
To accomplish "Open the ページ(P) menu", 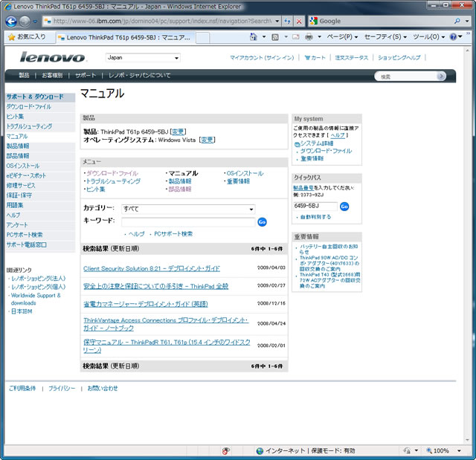I will 342,37.
